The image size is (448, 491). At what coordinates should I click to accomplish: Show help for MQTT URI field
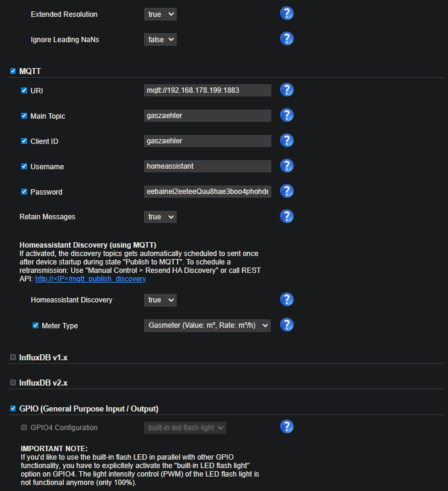click(x=287, y=90)
